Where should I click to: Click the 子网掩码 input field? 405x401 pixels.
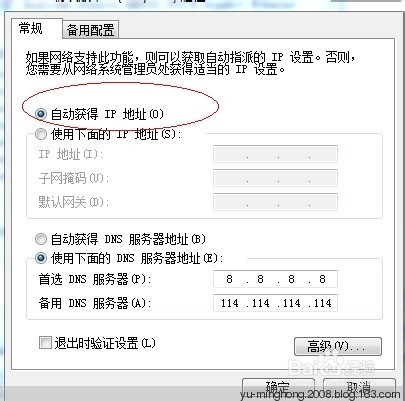(x=275, y=178)
